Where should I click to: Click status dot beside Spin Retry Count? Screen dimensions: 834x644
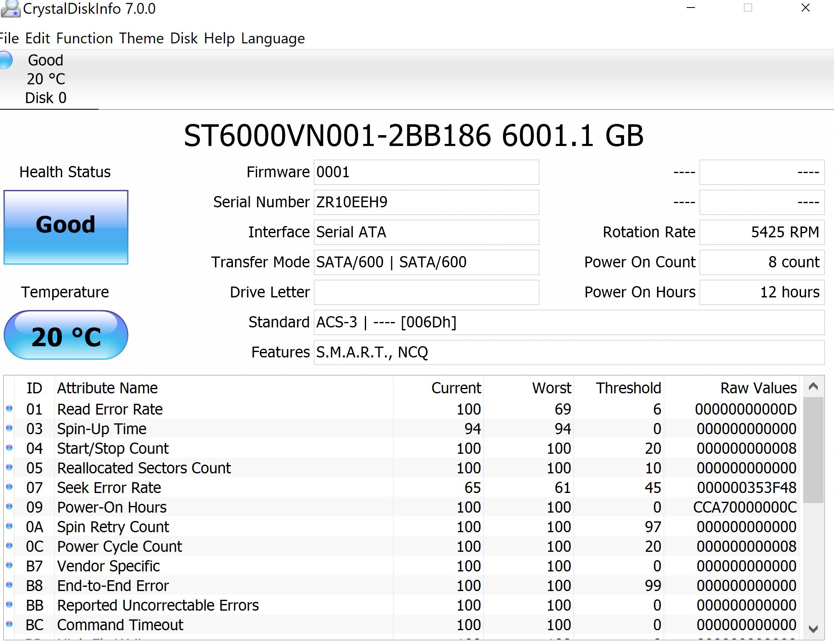tap(9, 526)
